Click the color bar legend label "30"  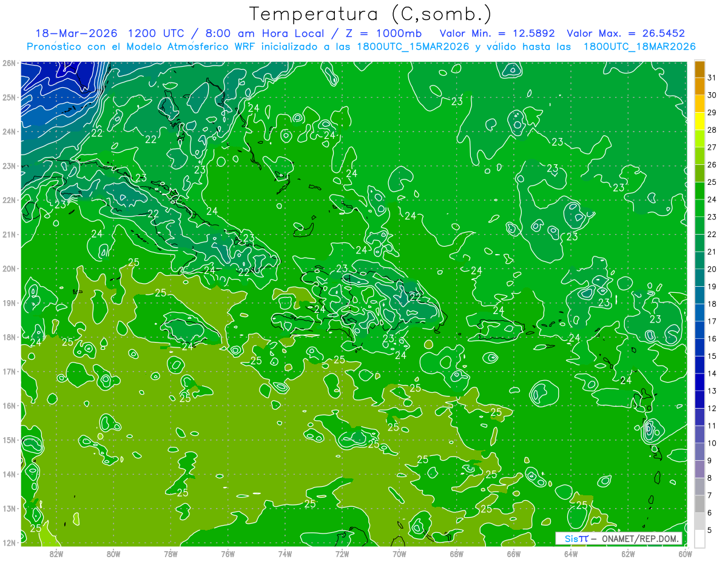point(712,95)
